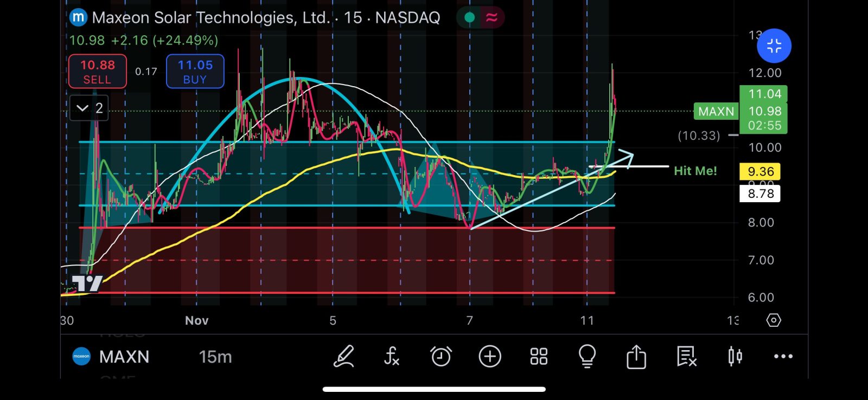Open the drawing tools pen icon
The height and width of the screenshot is (400, 868).
344,357
